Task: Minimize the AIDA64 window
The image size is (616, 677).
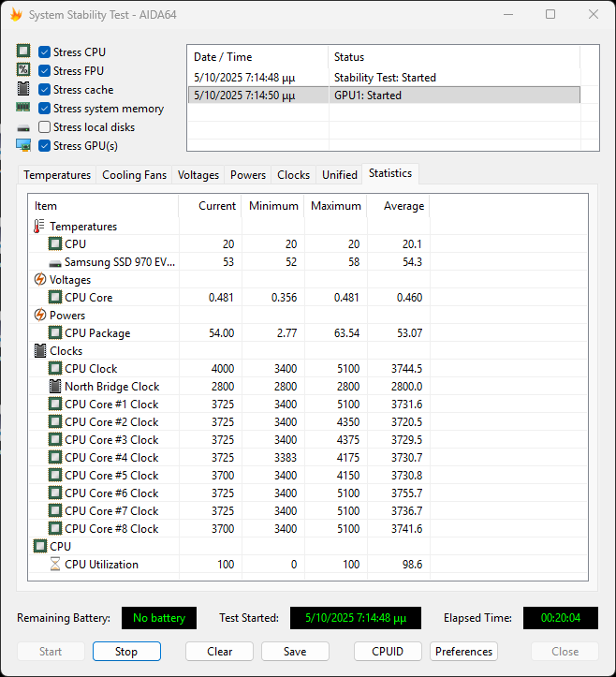Action: (x=508, y=15)
